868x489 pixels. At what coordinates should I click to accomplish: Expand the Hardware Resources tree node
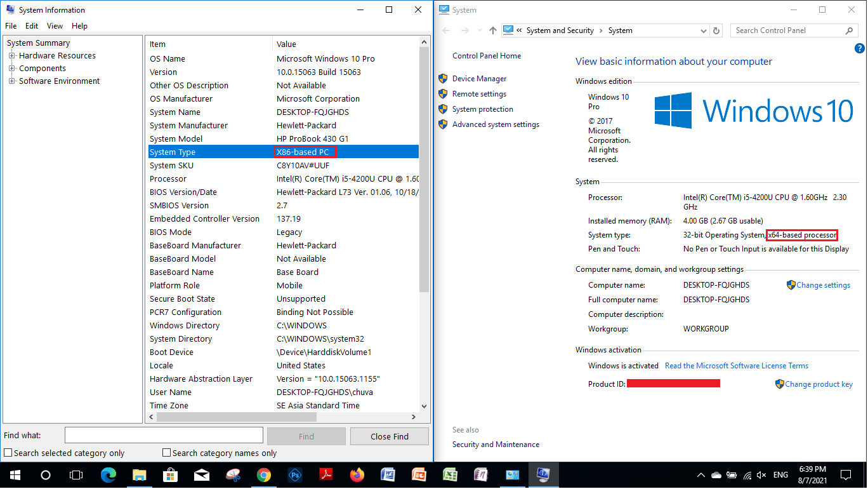[11, 56]
